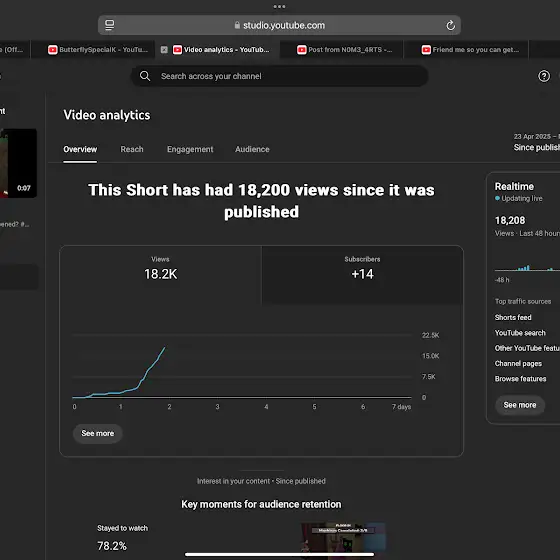Tap the three-dot multitasking handle at top
Image resolution: width=560 pixels, height=560 pixels.
tap(279, 6)
